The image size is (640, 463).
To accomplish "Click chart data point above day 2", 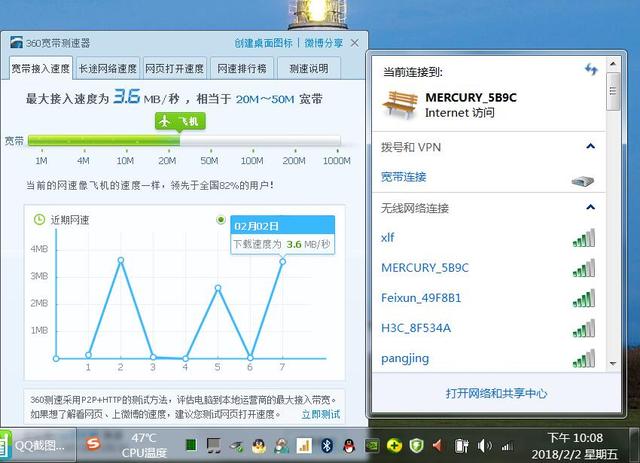I will 120,260.
